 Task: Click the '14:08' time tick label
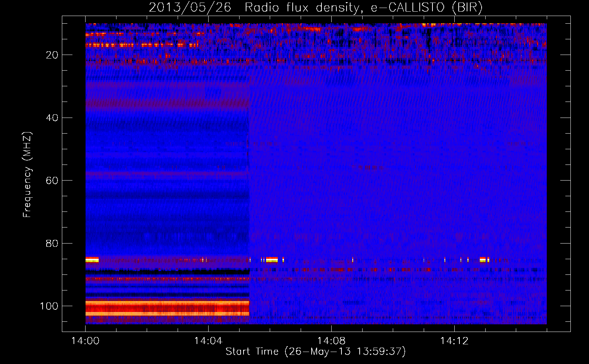pos(331,341)
